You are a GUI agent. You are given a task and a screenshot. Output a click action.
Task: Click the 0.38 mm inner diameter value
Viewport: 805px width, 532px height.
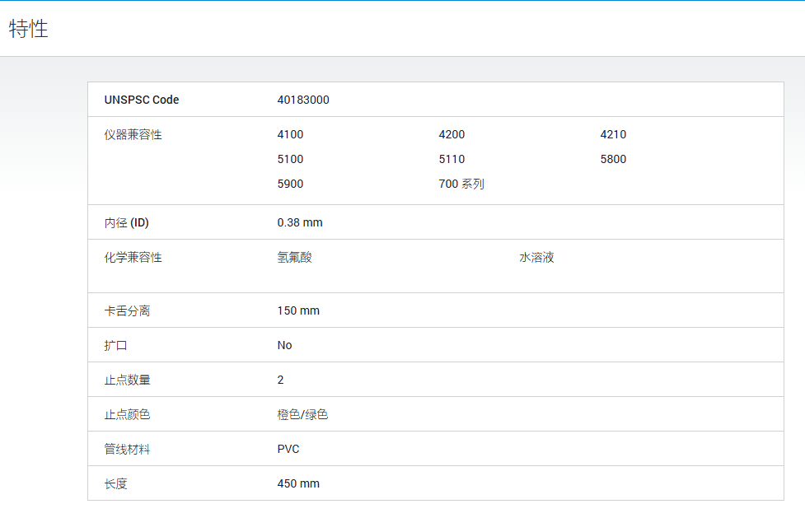point(300,222)
